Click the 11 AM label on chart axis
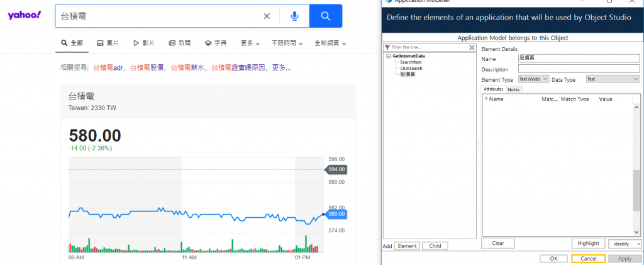Screen dimensions: 644x265 coord(189,257)
